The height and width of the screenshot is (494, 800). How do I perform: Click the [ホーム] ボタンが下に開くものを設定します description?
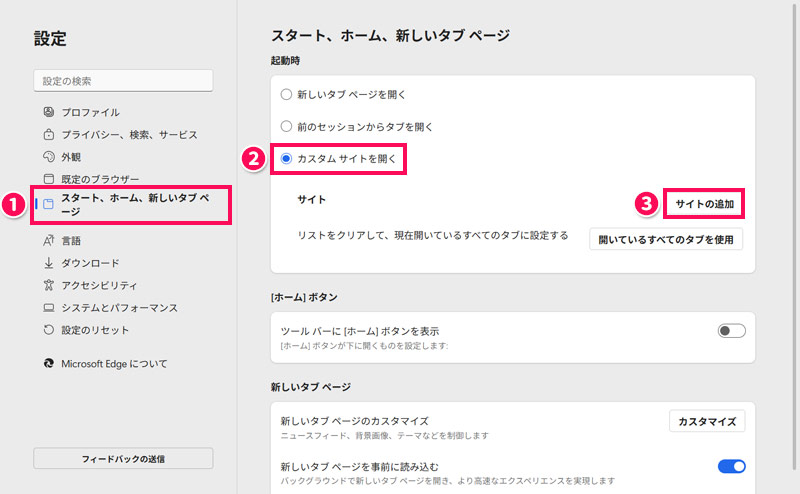pos(364,345)
